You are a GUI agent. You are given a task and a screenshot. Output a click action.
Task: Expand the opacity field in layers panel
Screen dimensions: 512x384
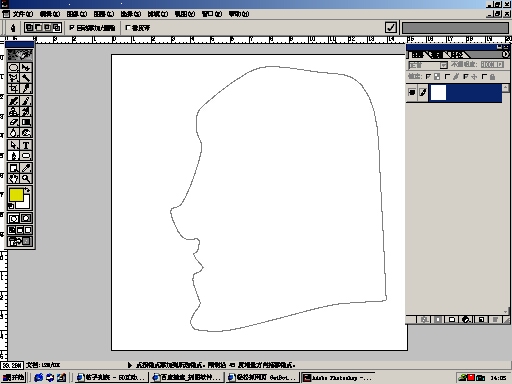[492, 65]
